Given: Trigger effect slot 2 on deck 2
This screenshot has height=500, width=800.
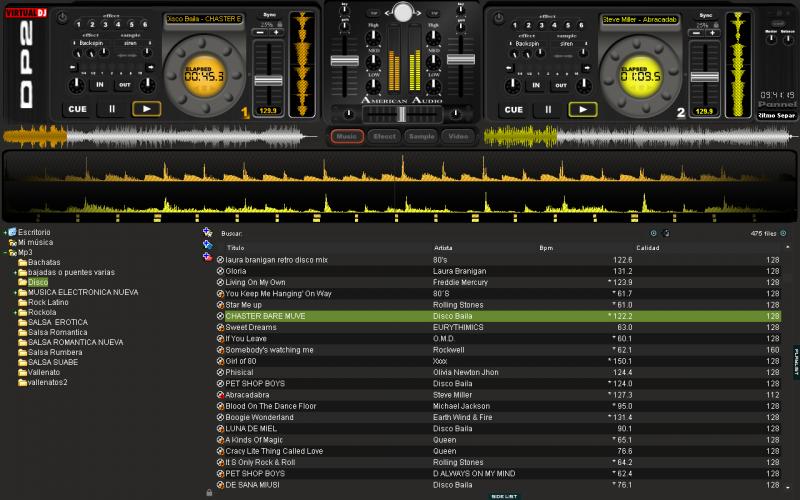Looking at the screenshot, I should coord(528,24).
